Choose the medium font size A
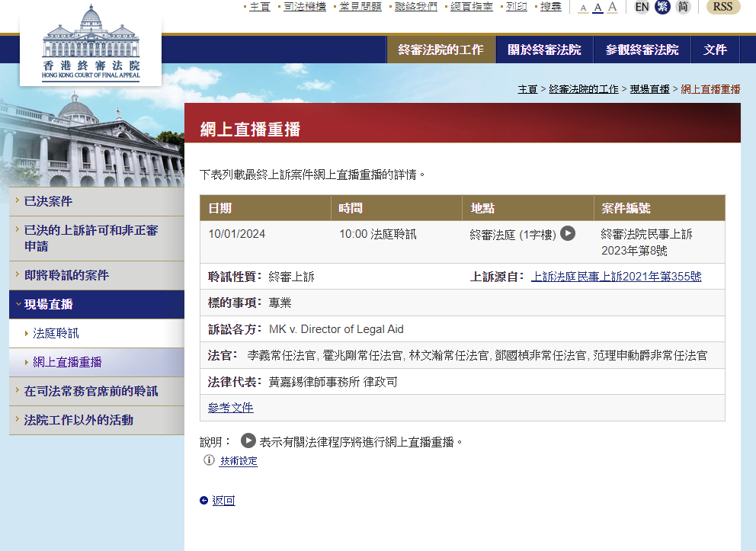Viewport: 756px width, 551px height. coord(597,8)
